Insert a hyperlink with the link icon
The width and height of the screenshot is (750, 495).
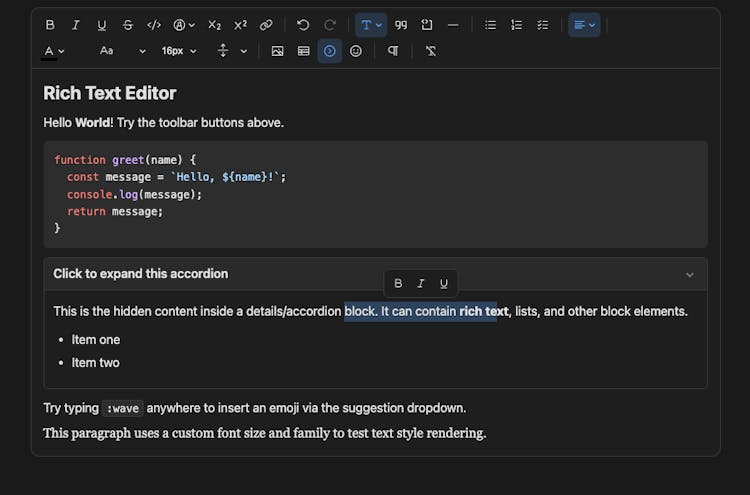click(x=266, y=25)
